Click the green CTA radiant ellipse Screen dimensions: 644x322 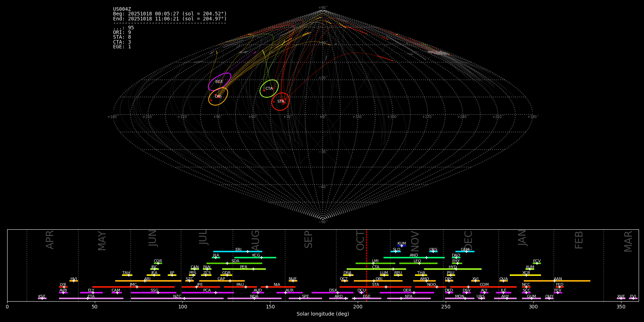point(269,88)
